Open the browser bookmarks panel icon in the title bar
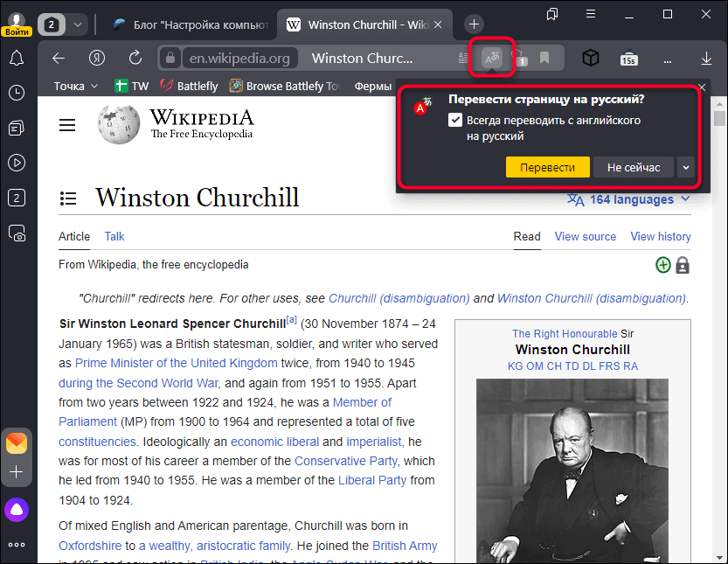The height and width of the screenshot is (564, 728). pyautogui.click(x=552, y=14)
